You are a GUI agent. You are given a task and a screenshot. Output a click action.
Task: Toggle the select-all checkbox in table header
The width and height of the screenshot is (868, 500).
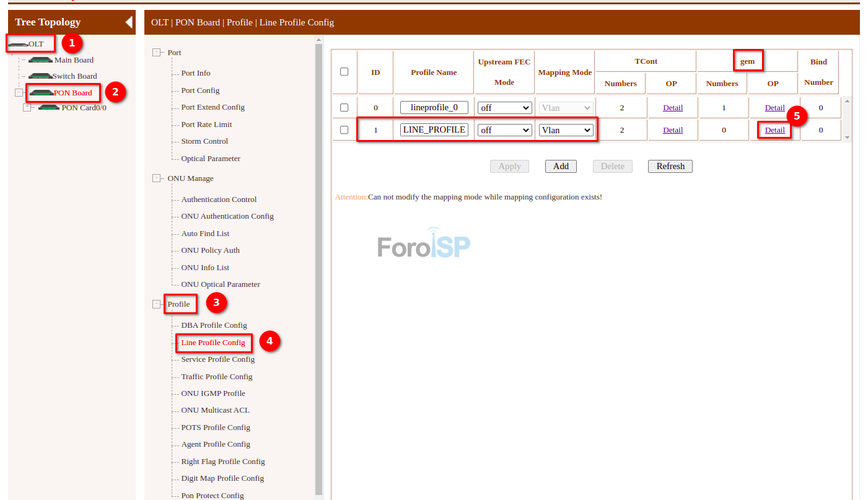344,72
